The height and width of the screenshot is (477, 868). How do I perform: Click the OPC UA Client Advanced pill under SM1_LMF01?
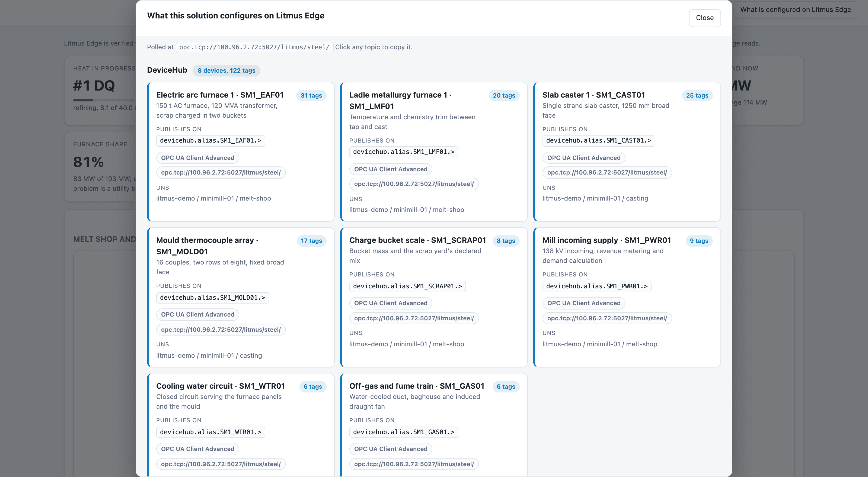coord(391,169)
